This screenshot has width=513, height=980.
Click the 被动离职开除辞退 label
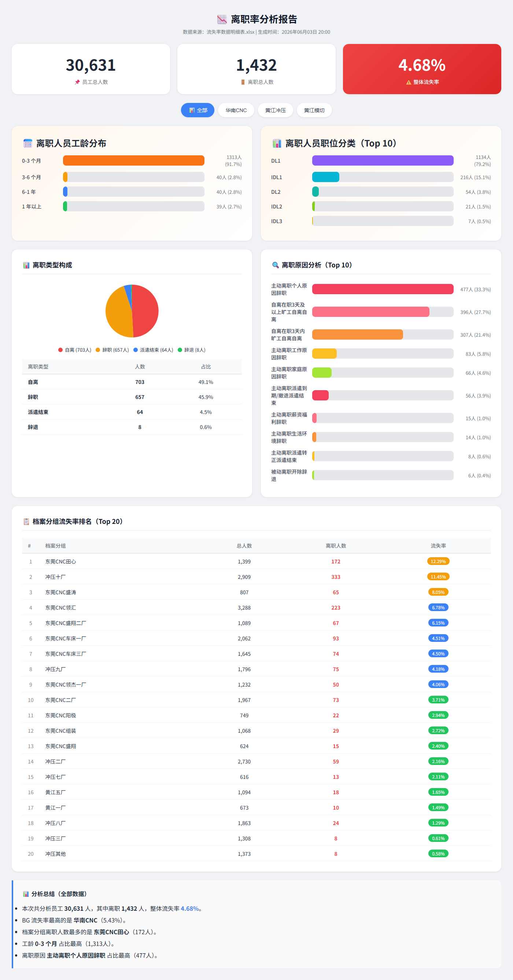tap(289, 476)
